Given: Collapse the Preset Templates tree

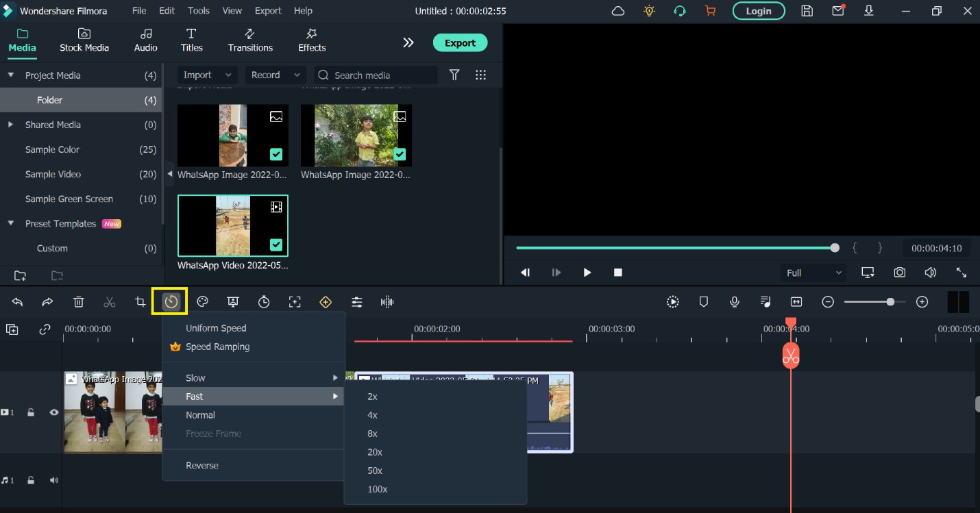Looking at the screenshot, I should [x=10, y=223].
